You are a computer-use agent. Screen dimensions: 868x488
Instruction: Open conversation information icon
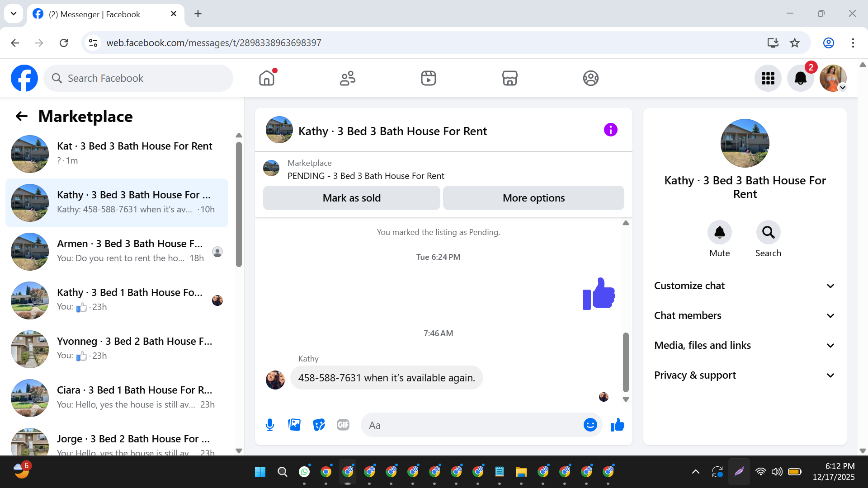[610, 130]
